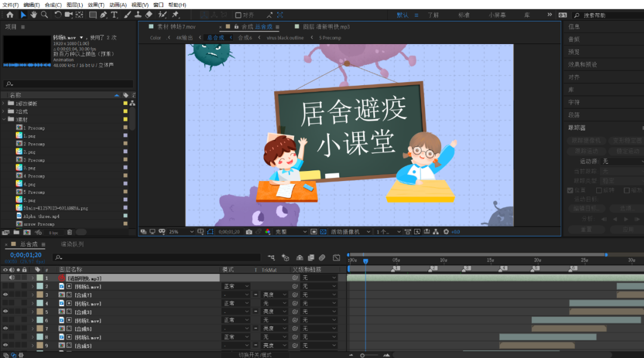Viewport: 644px width, 358px height.
Task: Select the Clone Stamp tool
Action: tap(137, 15)
